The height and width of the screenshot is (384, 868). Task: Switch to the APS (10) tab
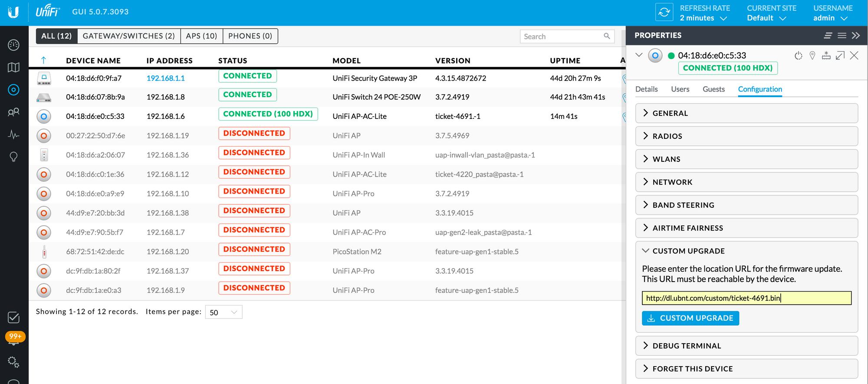201,36
